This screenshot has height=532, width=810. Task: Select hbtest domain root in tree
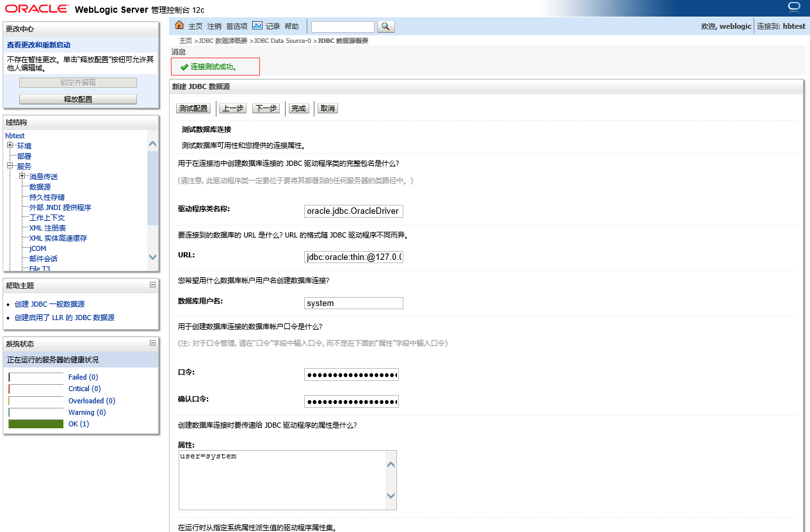15,136
